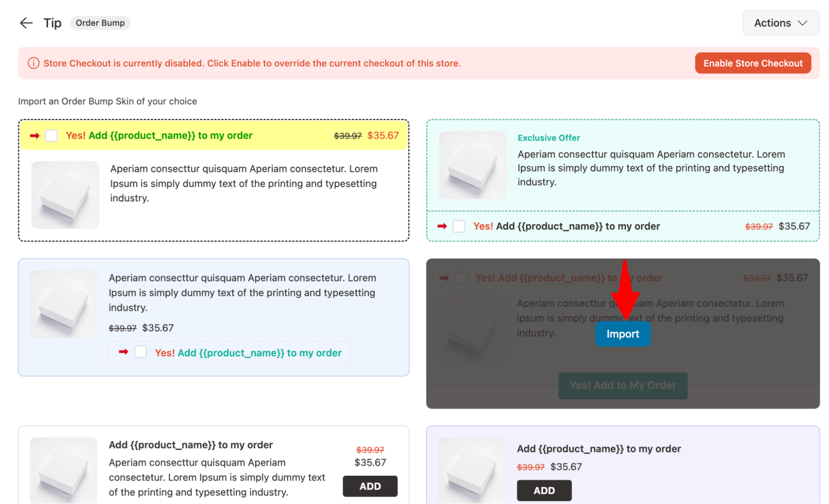Tick the checkbox in the Exclusive Offer skin
This screenshot has width=829, height=504.
[x=458, y=226]
